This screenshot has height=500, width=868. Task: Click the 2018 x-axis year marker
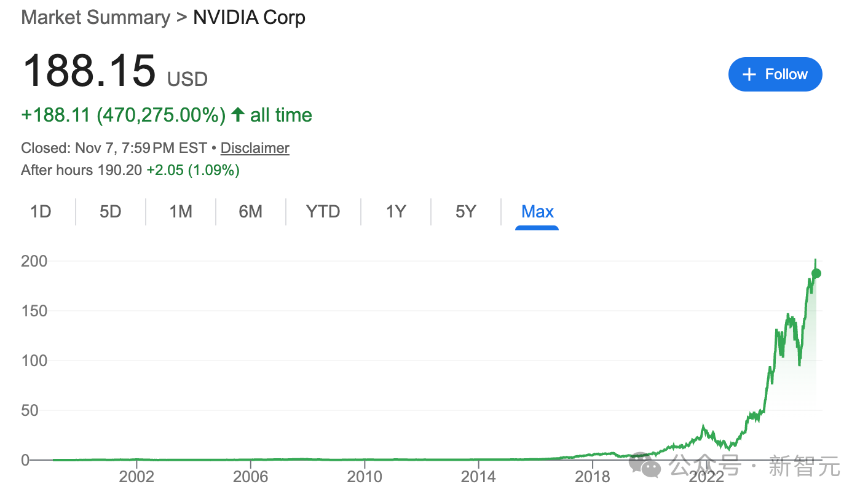pyautogui.click(x=592, y=477)
